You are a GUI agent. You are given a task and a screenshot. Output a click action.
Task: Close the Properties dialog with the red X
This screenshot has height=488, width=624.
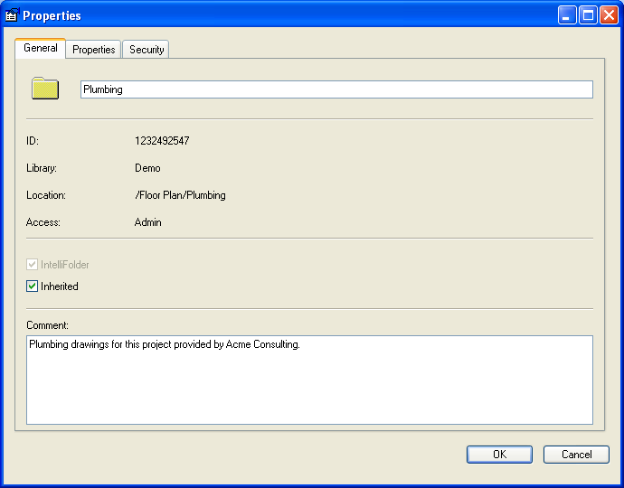pos(609,15)
